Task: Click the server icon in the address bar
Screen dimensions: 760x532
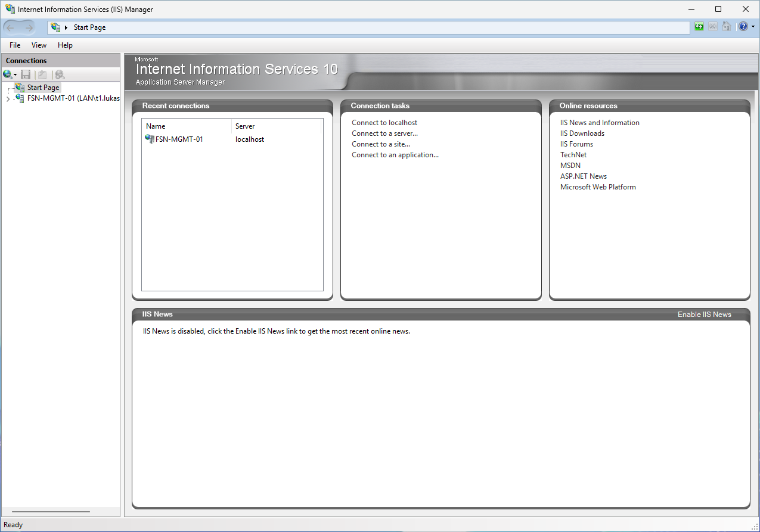Action: click(56, 27)
